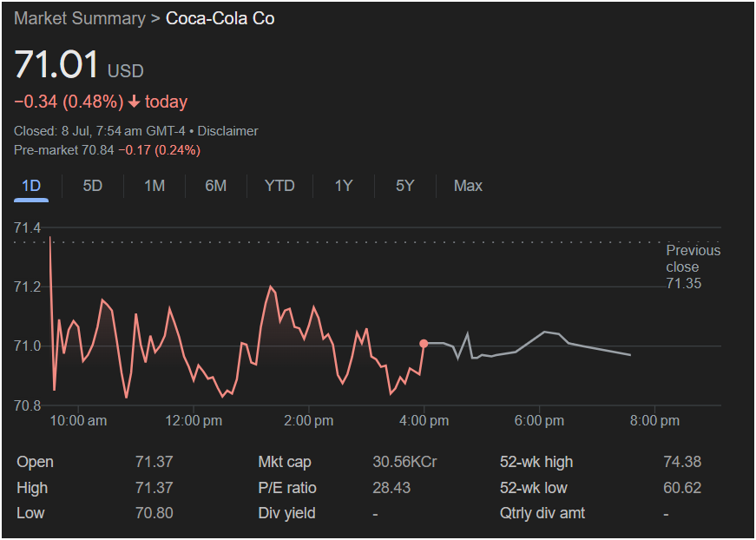Viewport: 756px width, 540px height.
Task: Click the 52-wk high label
Action: coord(536,462)
